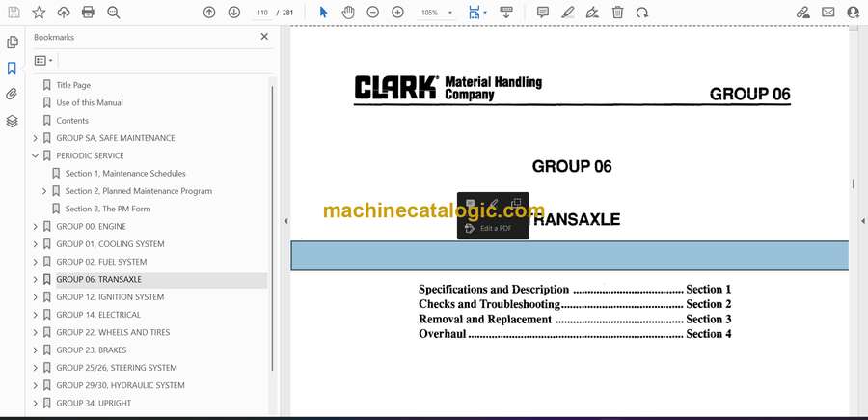Click the scrolling mode keyboard icon
Image resolution: width=868 pixels, height=420 pixels.
(x=506, y=13)
